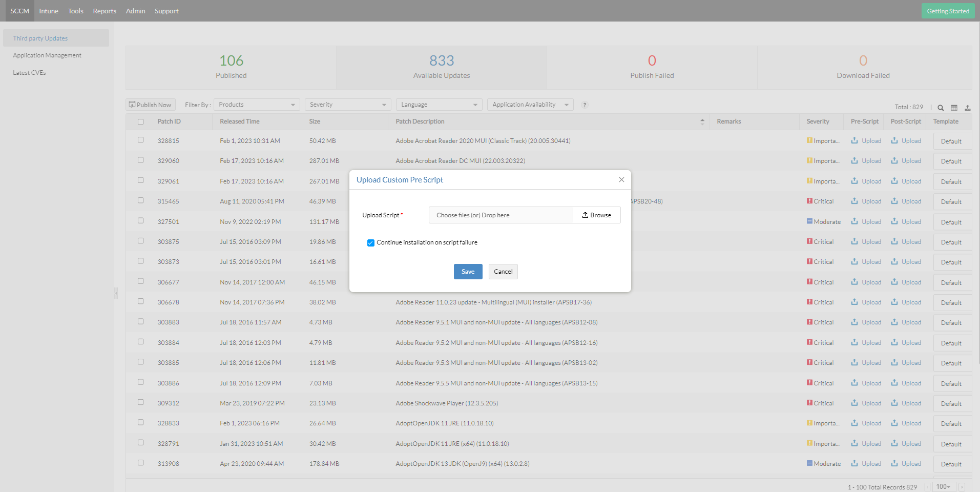The height and width of the screenshot is (492, 980).
Task: Click the next page arrow in pagination
Action: [x=962, y=487]
